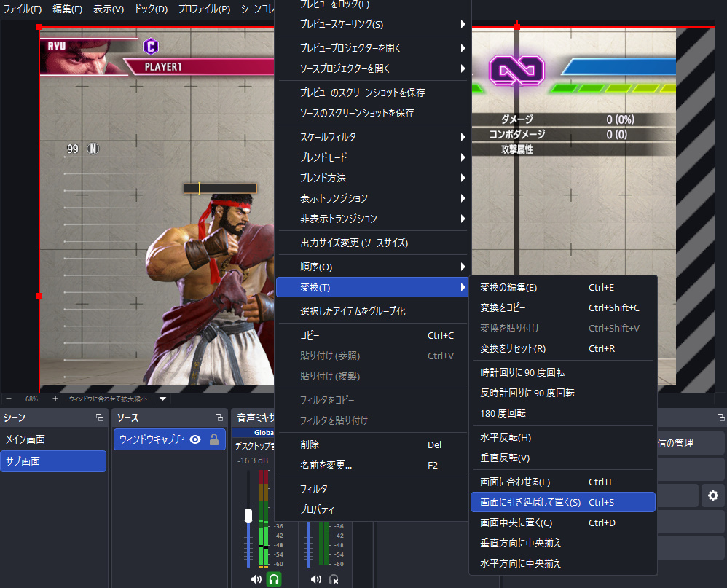Screen dimensions: 727x588
Task: Click left-middle red transform handle in preview
Action: 39,295
